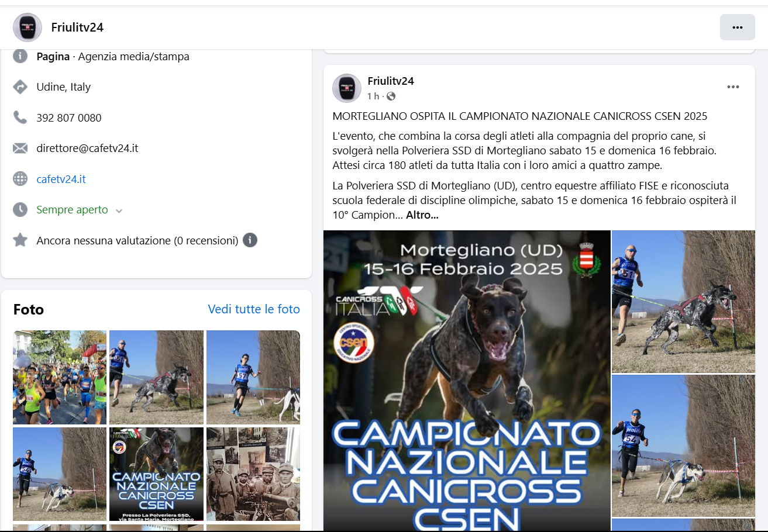
Task: Click the envelope email icon
Action: (x=20, y=148)
